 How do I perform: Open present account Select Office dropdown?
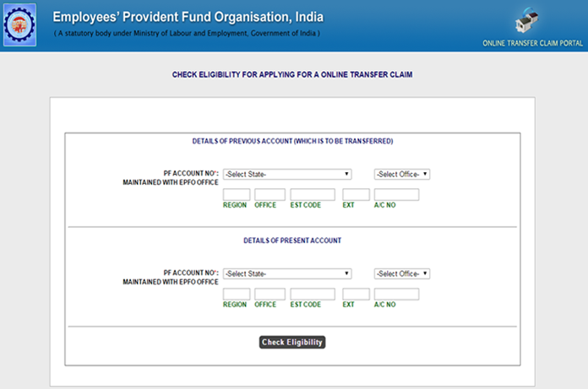401,273
